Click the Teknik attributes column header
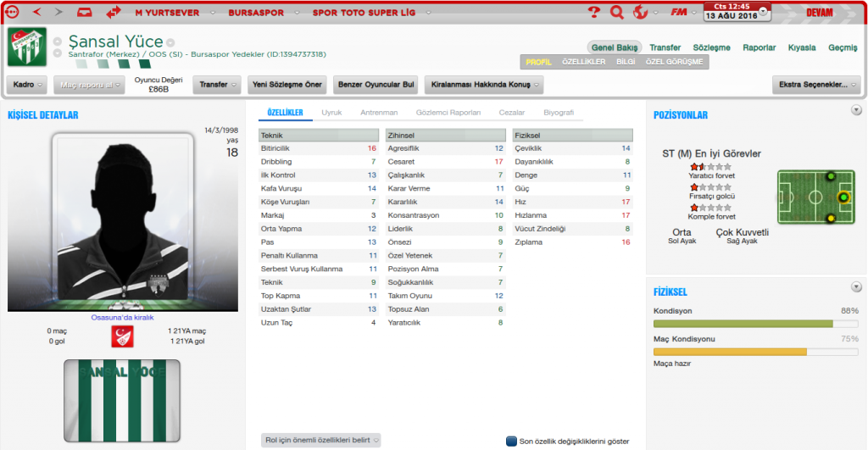Viewport: 868px width, 450px height. (319, 135)
